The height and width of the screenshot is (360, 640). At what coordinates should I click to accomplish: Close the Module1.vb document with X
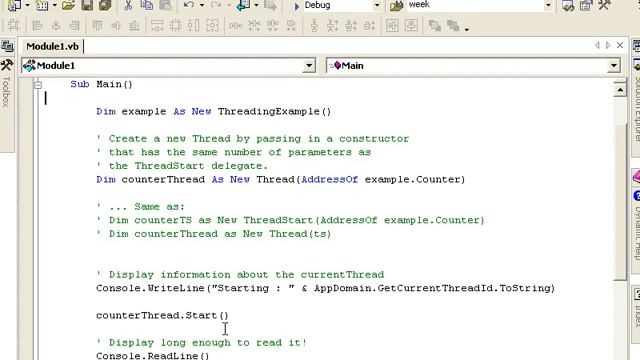[620, 45]
